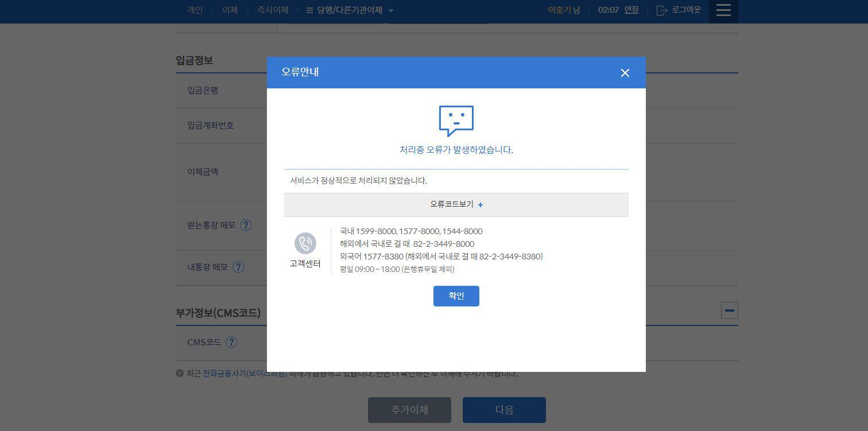Click the 고객센터 phone icon
This screenshot has width=868, height=431.
click(x=305, y=243)
